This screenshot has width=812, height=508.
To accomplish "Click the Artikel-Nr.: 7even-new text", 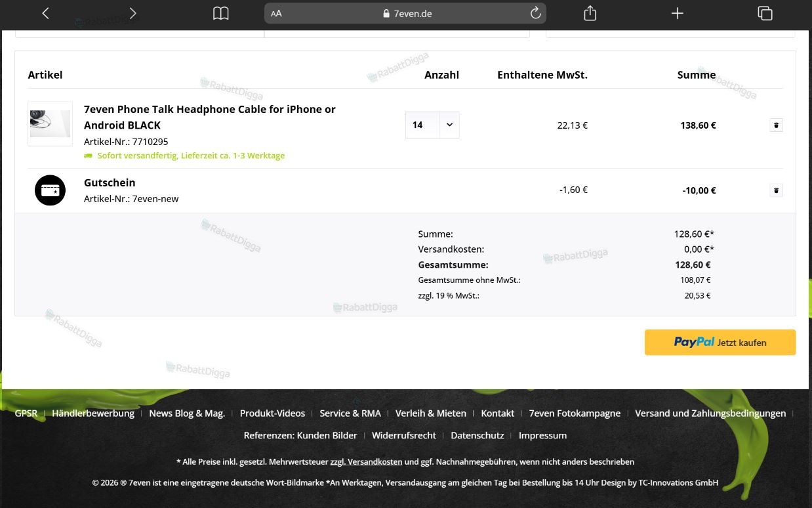I will tap(131, 199).
